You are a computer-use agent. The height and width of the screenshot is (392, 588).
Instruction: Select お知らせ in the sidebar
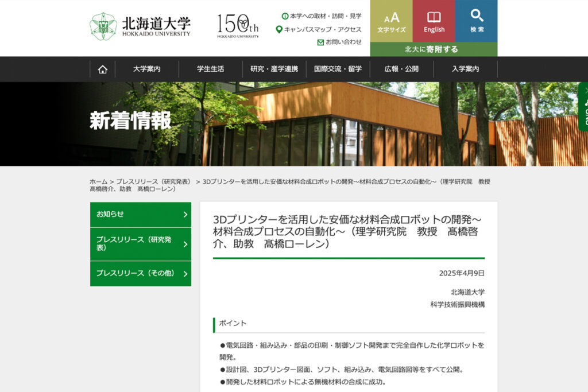tap(141, 214)
